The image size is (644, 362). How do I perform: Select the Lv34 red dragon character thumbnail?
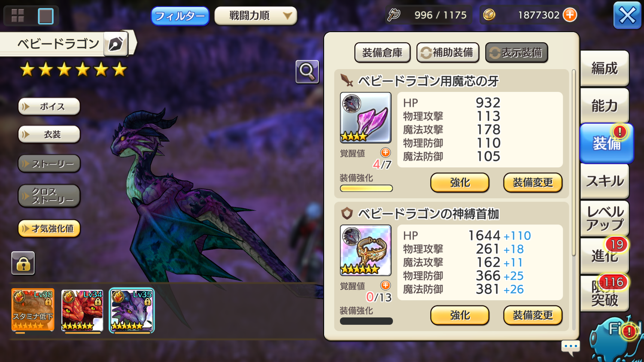coord(82,310)
